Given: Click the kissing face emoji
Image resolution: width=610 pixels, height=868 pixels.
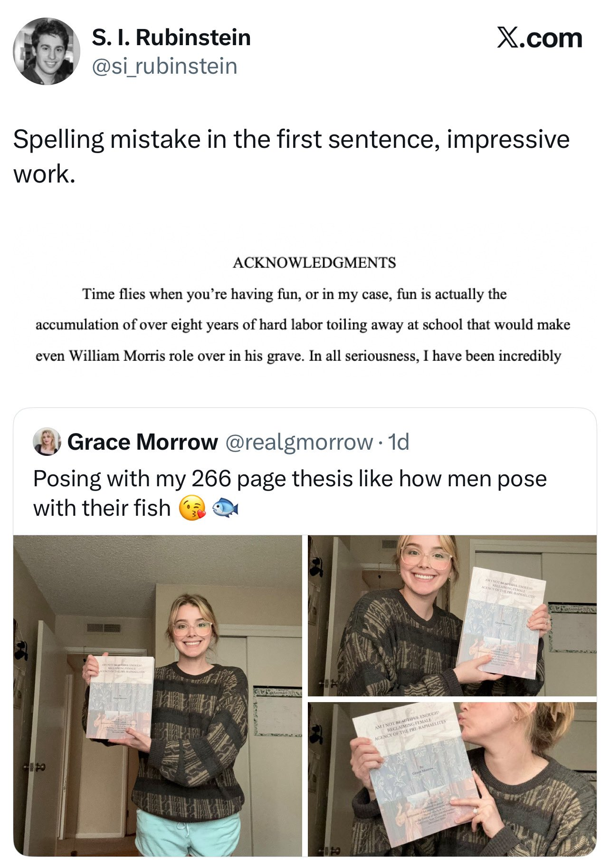Looking at the screenshot, I should pyautogui.click(x=192, y=508).
